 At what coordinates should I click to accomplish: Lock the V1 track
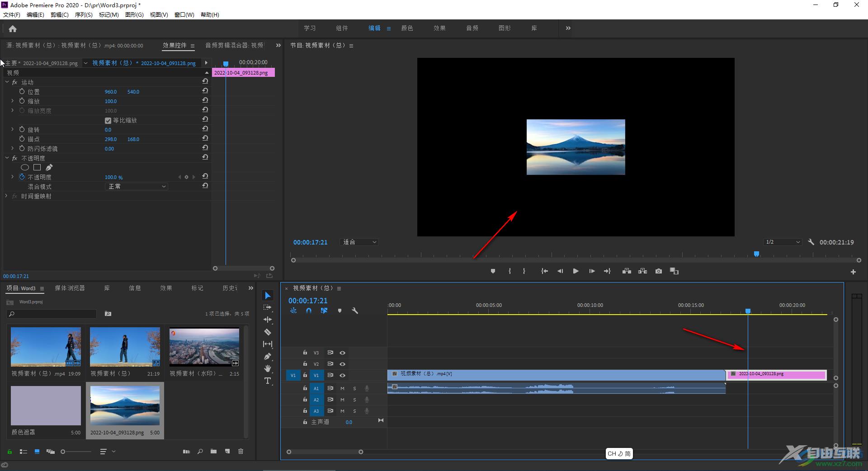click(x=305, y=375)
